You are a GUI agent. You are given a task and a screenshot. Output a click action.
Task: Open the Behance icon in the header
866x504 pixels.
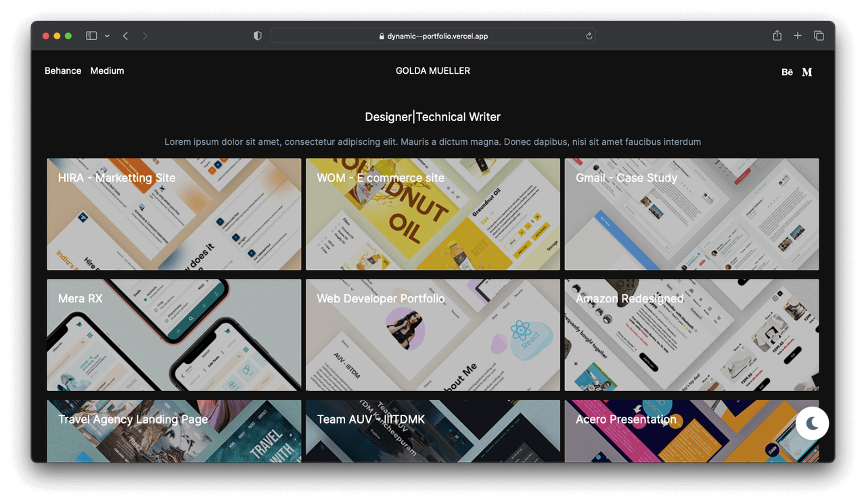click(x=787, y=72)
